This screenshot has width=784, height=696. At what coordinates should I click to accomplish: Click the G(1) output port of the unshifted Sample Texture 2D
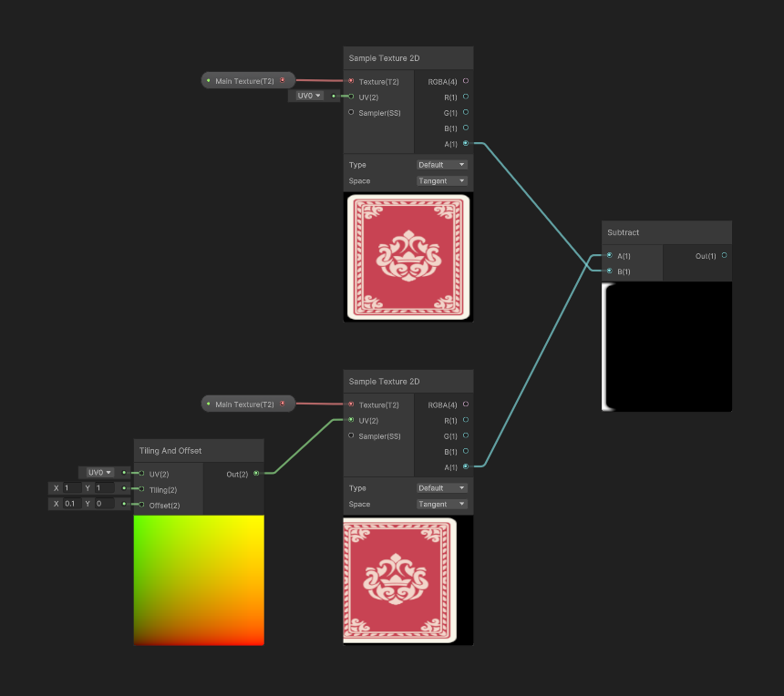click(466, 113)
